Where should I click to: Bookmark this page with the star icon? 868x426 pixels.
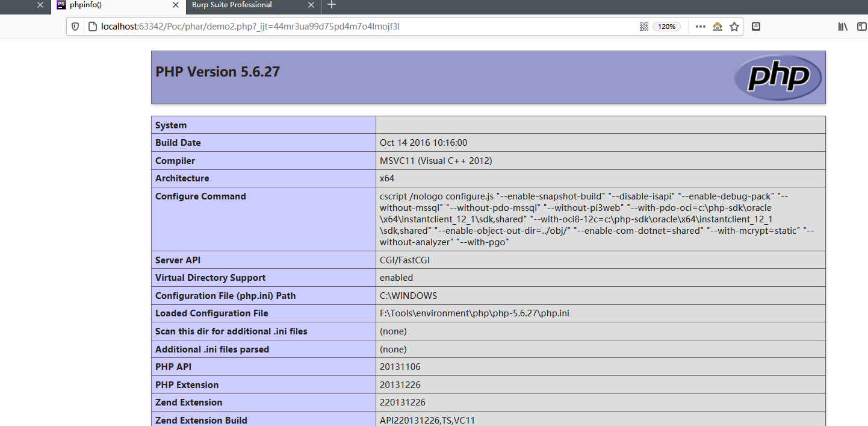click(734, 27)
